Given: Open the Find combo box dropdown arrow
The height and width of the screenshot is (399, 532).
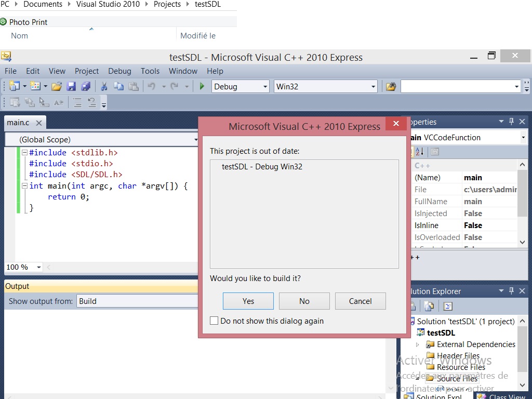Looking at the screenshot, I should click(x=517, y=87).
